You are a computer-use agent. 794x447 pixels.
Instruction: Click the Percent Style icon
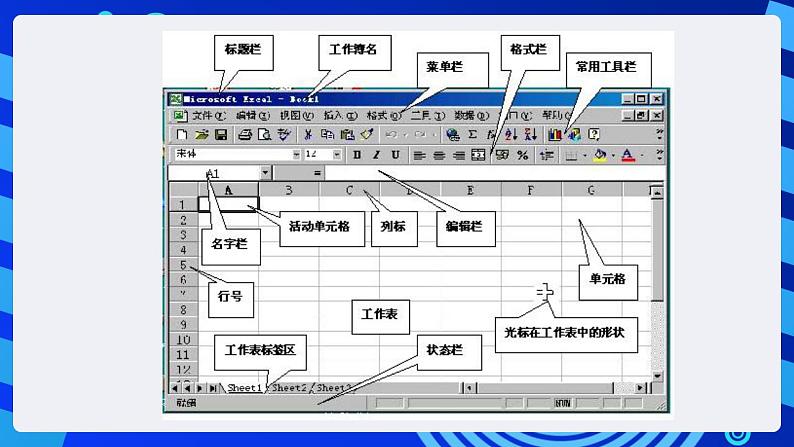click(x=522, y=155)
